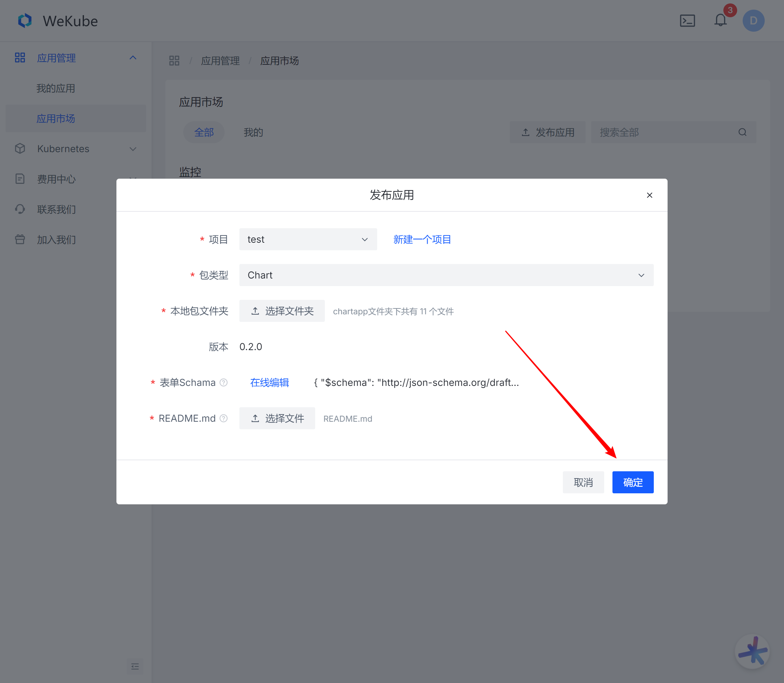Image resolution: width=784 pixels, height=683 pixels.
Task: Click the version value 0.2.0
Action: click(x=250, y=346)
